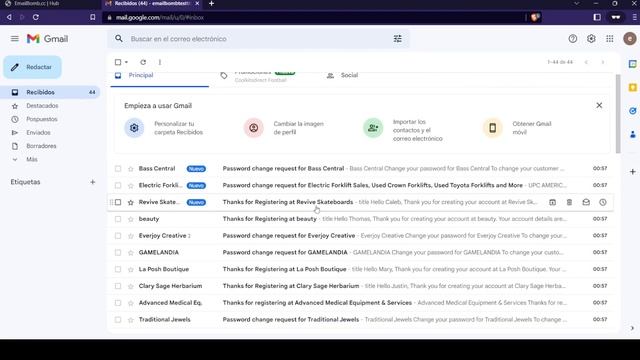Click the browser address bar

[x=314, y=18]
